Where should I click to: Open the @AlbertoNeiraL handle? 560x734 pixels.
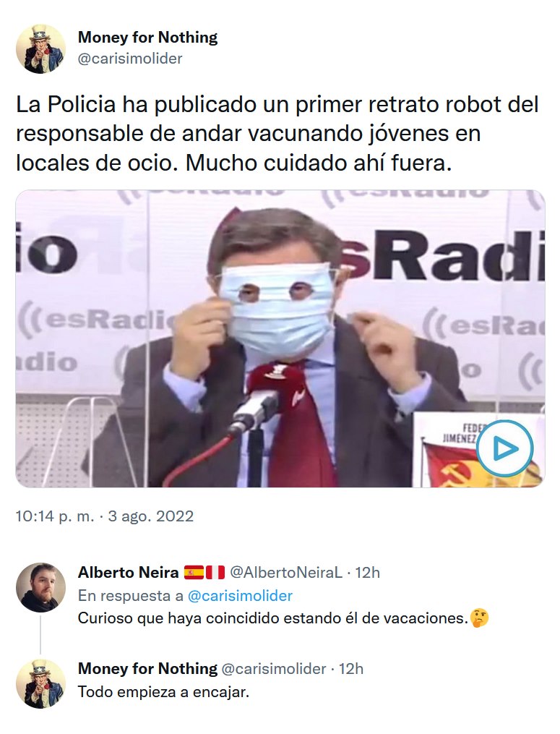click(x=286, y=572)
